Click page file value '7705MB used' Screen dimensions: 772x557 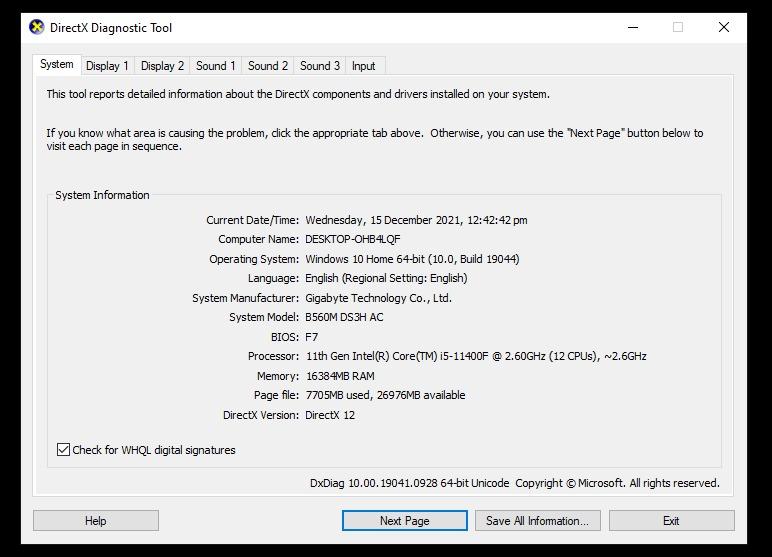[x=338, y=395]
